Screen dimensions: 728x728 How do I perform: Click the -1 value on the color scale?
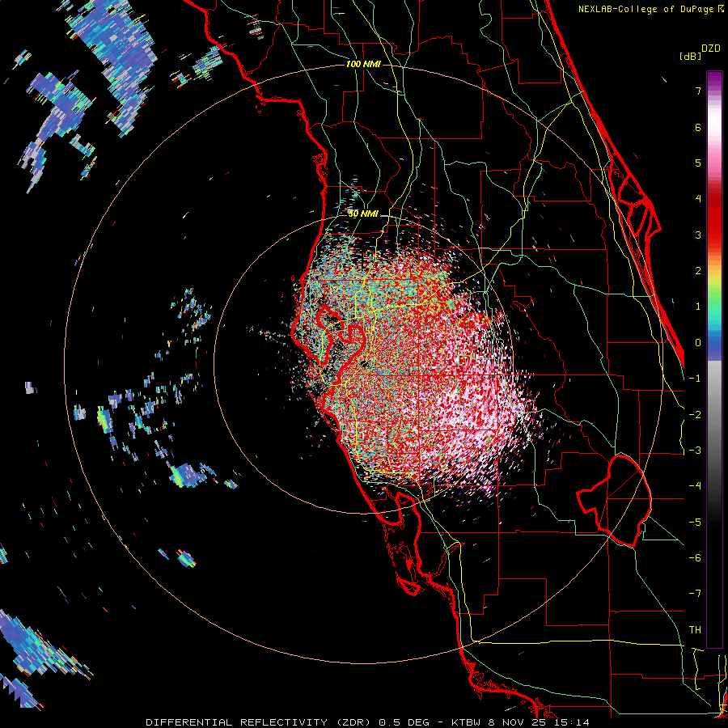click(695, 379)
